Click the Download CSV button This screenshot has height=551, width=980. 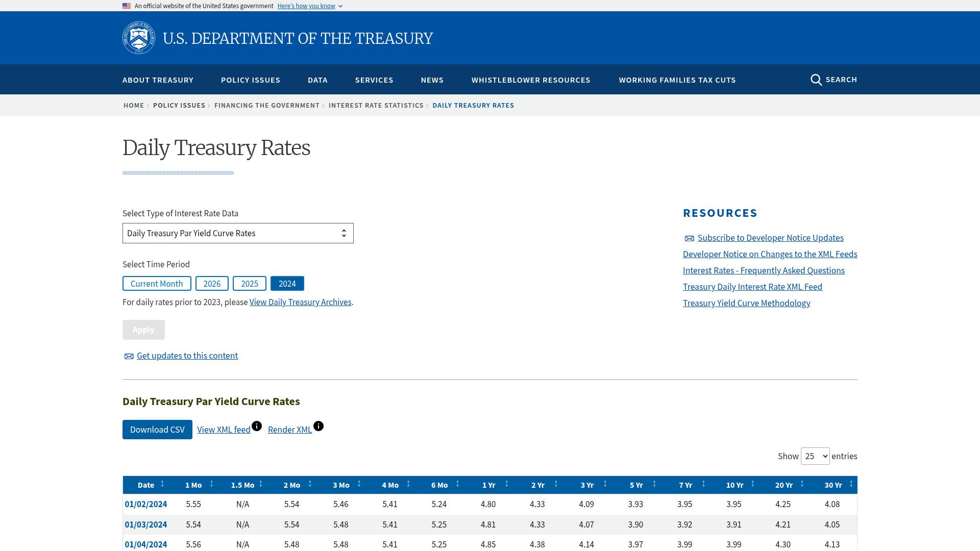[157, 430]
